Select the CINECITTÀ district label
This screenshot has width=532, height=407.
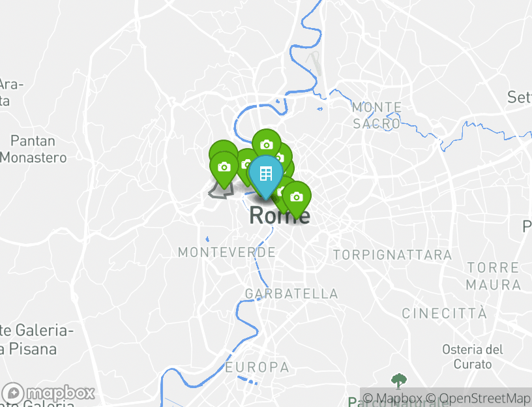[x=445, y=313]
